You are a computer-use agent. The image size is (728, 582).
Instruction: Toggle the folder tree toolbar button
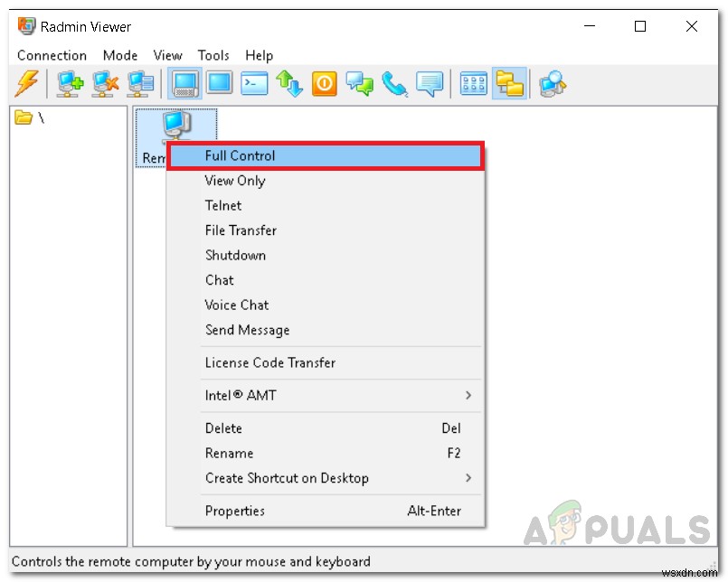[x=509, y=83]
